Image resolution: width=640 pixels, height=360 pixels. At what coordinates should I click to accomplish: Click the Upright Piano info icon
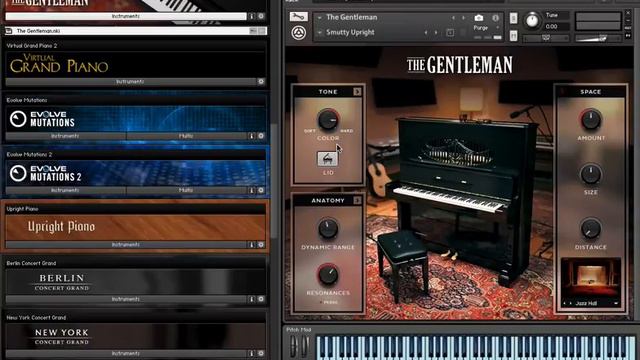pos(251,244)
